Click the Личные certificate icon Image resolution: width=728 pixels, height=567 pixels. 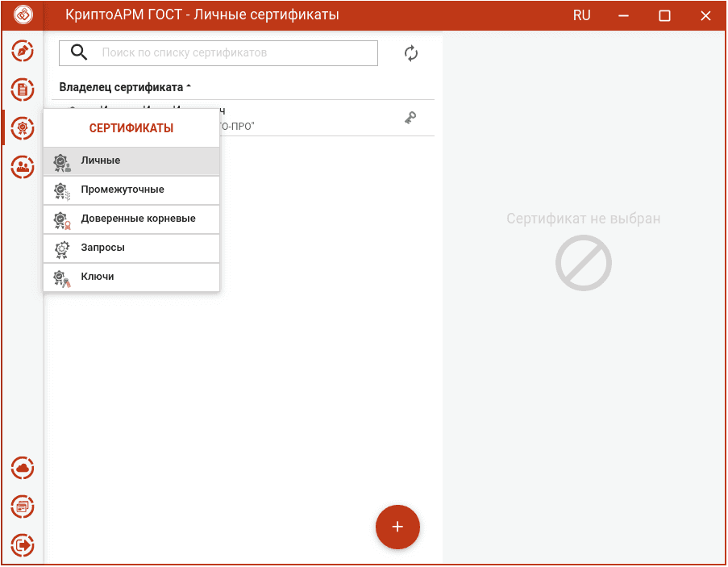(62, 163)
